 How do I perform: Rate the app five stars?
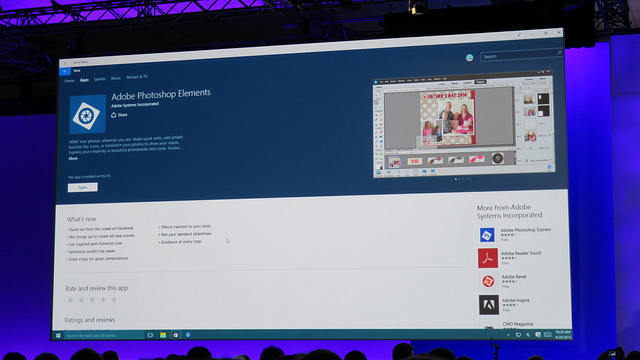point(114,300)
